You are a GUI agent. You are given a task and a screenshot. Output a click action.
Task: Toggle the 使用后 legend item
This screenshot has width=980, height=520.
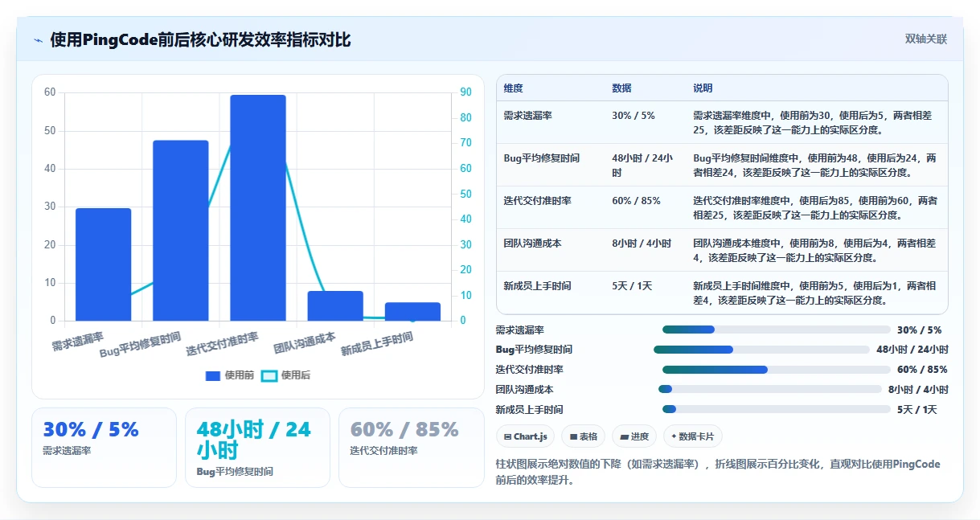pos(286,375)
